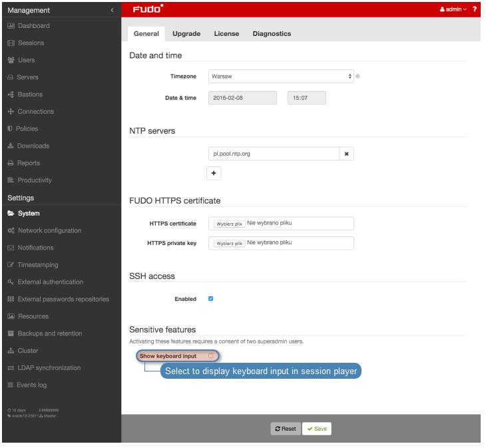Click the NTP server address field
486x448 pixels.
click(274, 154)
